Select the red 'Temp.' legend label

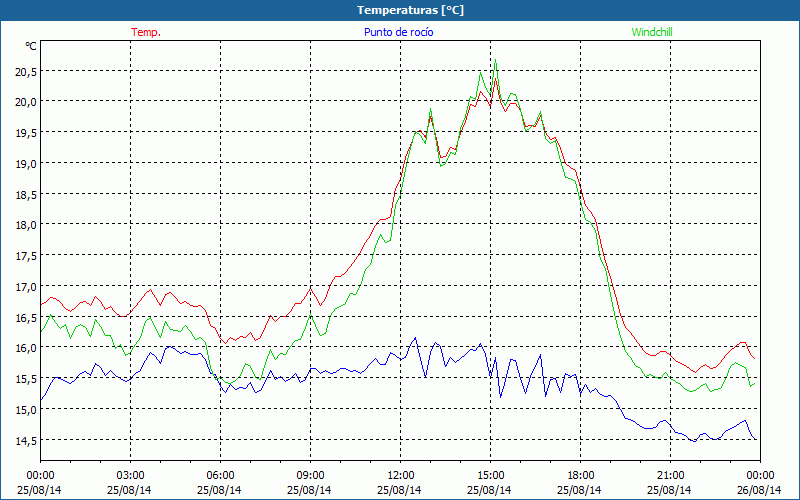(146, 32)
